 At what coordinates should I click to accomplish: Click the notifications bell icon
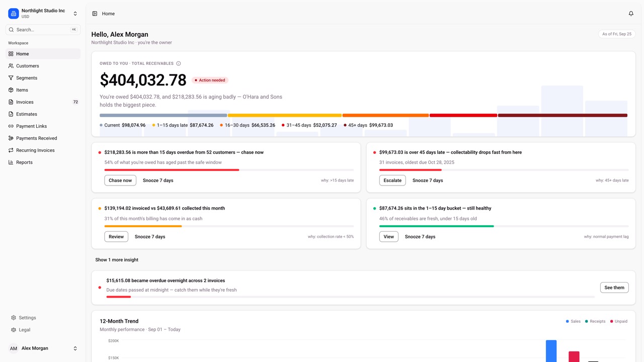631,14
